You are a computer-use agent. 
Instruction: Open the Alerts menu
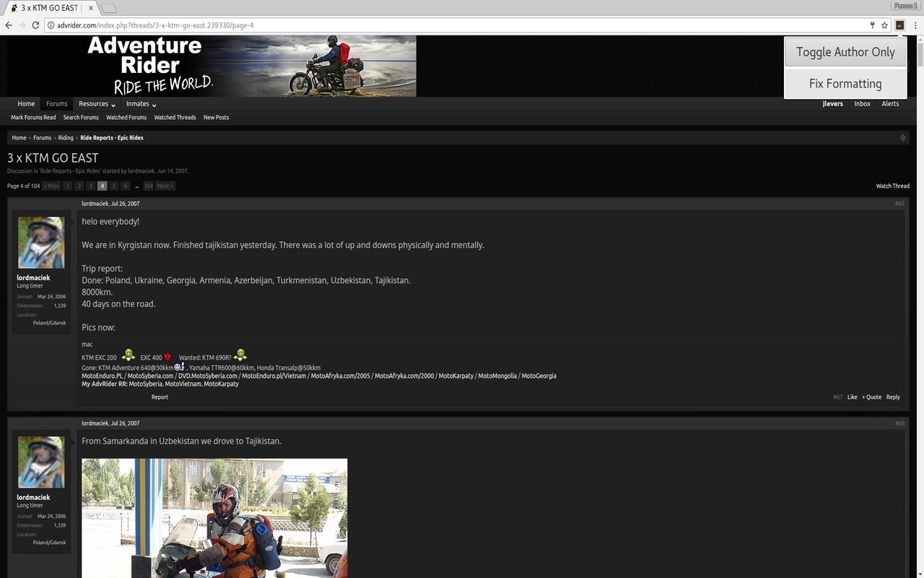pyautogui.click(x=890, y=104)
